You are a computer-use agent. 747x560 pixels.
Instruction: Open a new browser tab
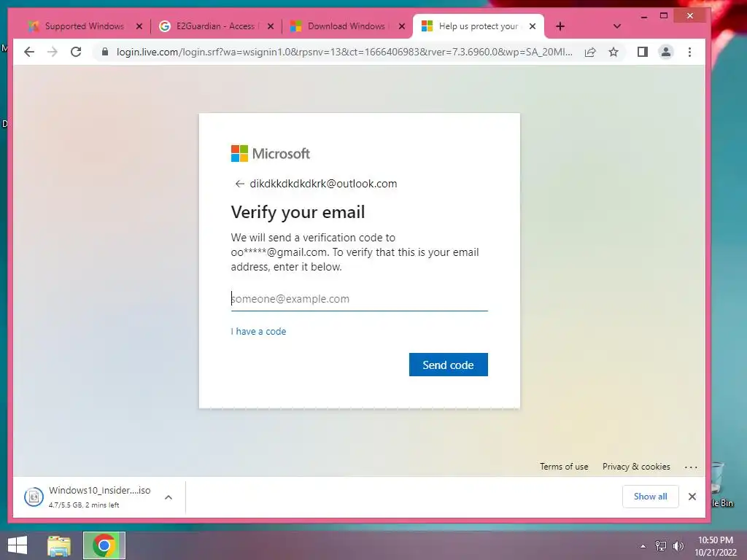pyautogui.click(x=560, y=26)
